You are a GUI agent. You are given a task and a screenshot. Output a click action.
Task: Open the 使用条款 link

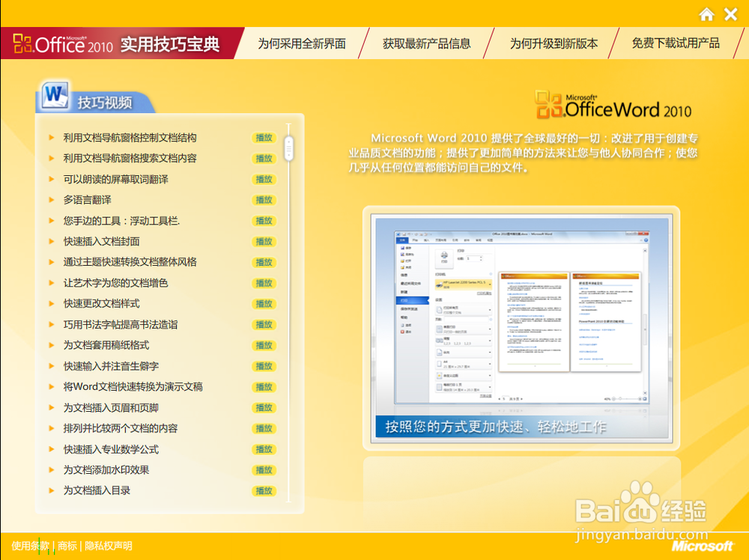pos(31,546)
